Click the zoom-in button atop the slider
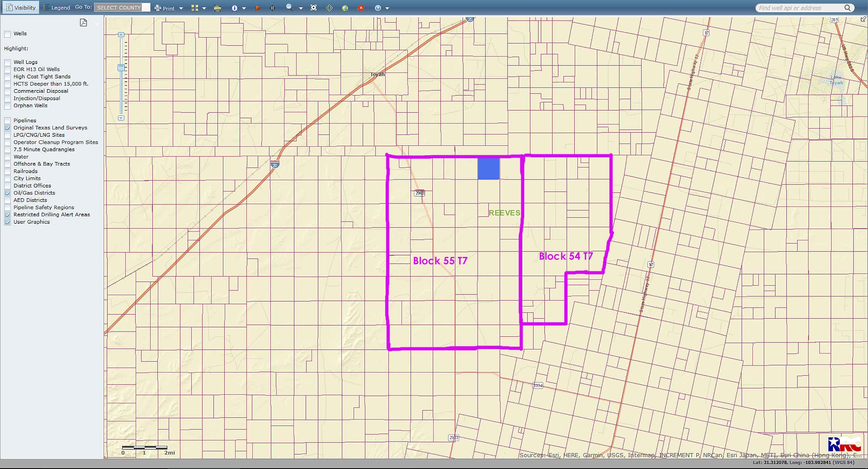 (121, 35)
